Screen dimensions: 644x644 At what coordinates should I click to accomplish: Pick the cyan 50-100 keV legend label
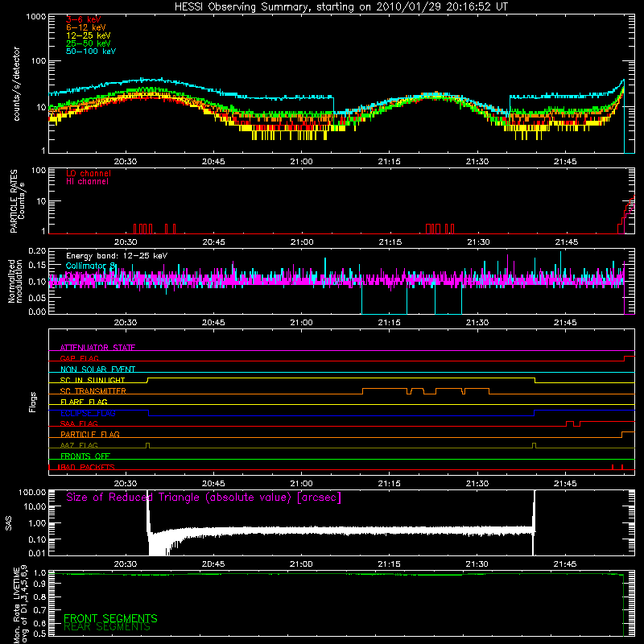coord(91,52)
